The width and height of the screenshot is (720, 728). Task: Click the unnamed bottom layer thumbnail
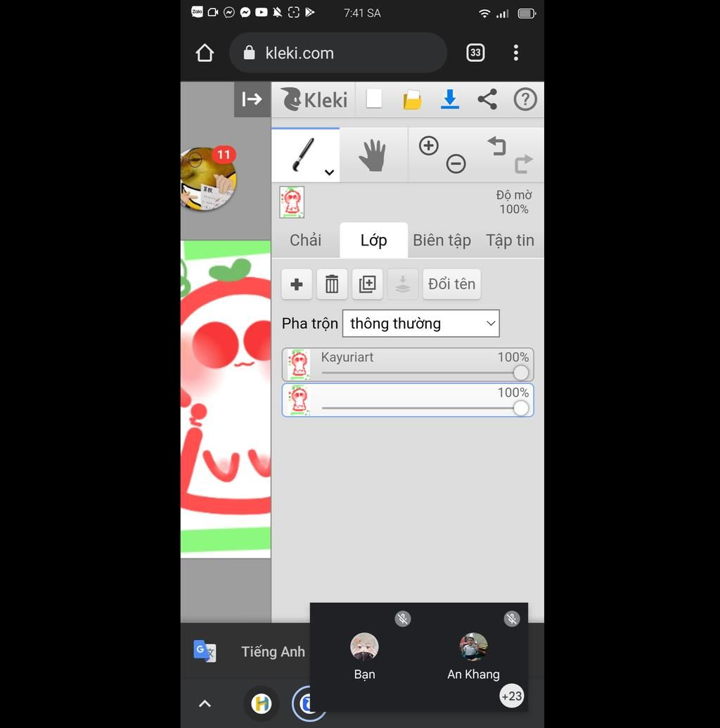pyautogui.click(x=299, y=400)
